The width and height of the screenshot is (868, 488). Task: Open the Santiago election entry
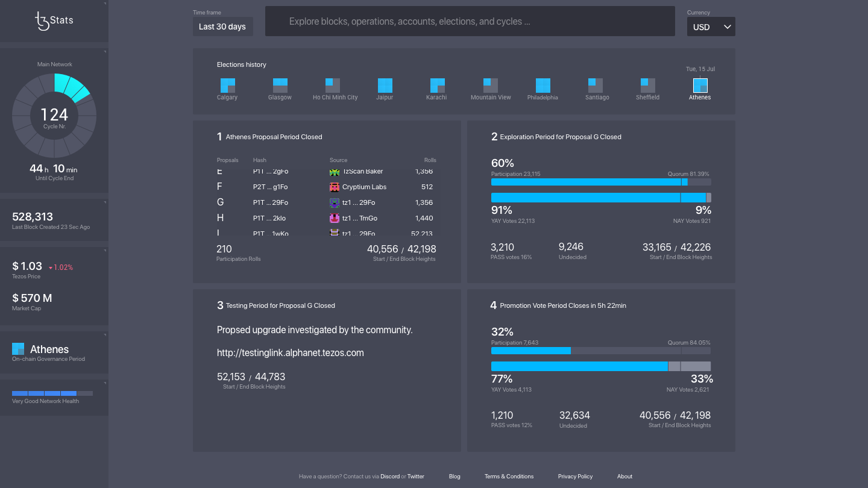tap(596, 85)
